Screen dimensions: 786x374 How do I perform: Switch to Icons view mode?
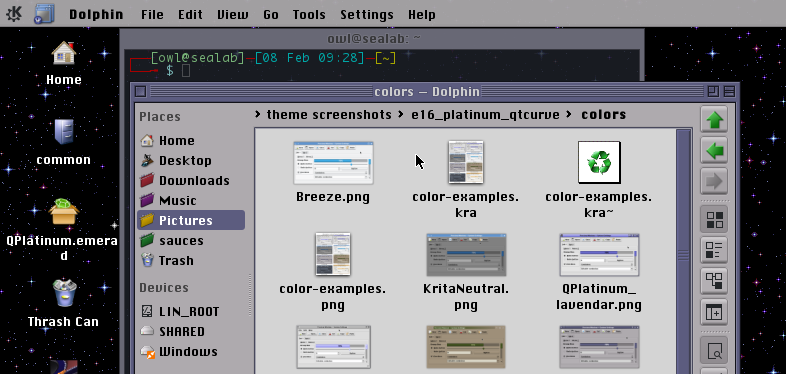[x=714, y=220]
